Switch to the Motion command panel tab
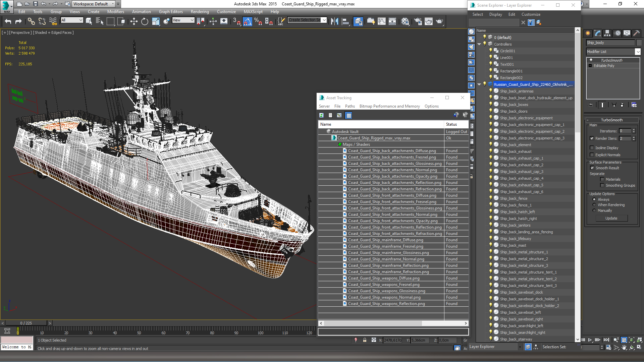This screenshot has height=362, width=644. click(617, 33)
